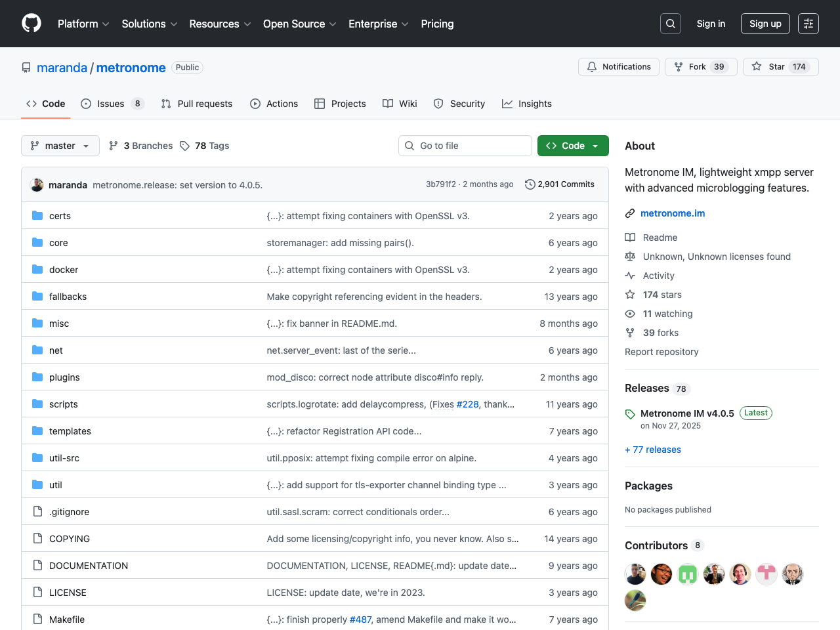
Task: Toggle Notifications for this repository
Action: (618, 67)
